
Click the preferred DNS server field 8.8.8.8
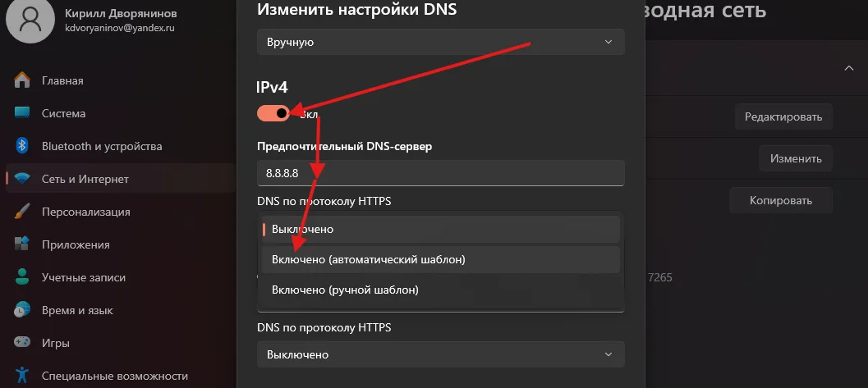pyautogui.click(x=440, y=174)
